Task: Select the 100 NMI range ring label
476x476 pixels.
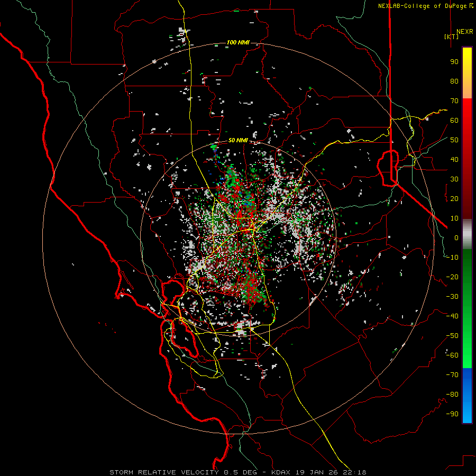Action: point(238,42)
